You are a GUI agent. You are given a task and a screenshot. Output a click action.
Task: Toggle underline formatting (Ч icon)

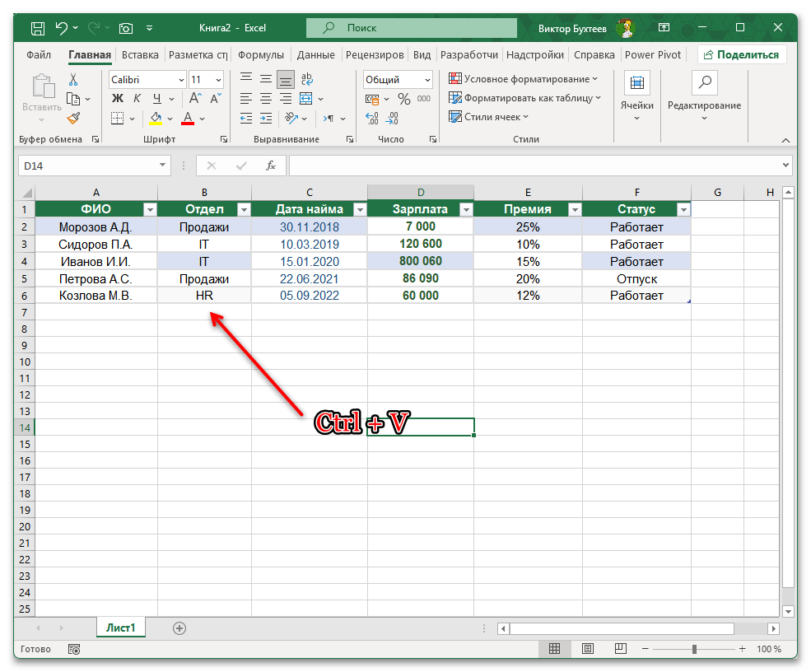pyautogui.click(x=156, y=98)
